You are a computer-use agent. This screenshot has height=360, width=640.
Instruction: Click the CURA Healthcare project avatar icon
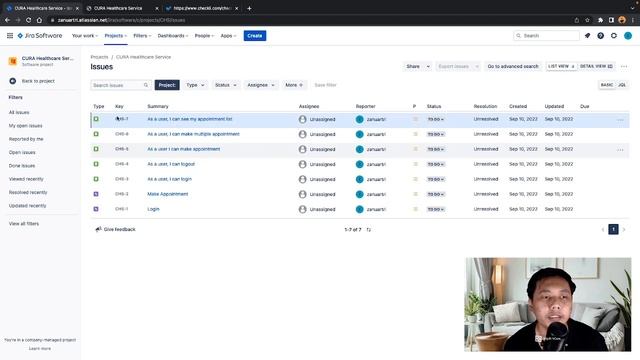tap(13, 61)
